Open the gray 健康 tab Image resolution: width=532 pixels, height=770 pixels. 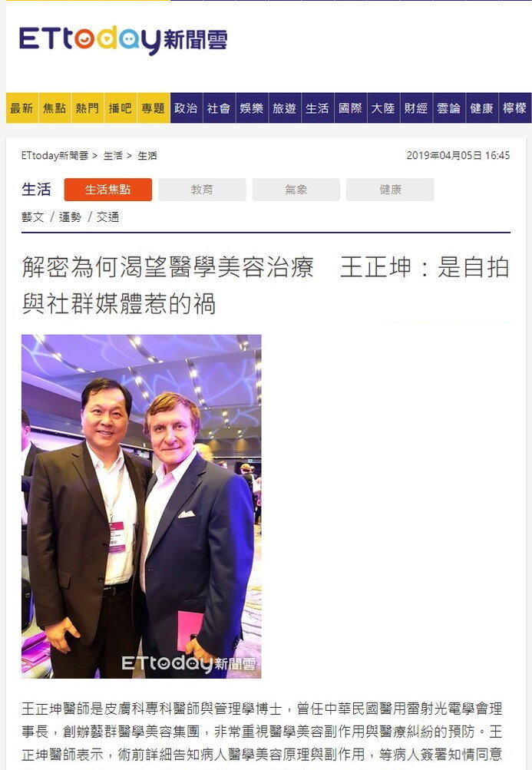[x=390, y=190]
